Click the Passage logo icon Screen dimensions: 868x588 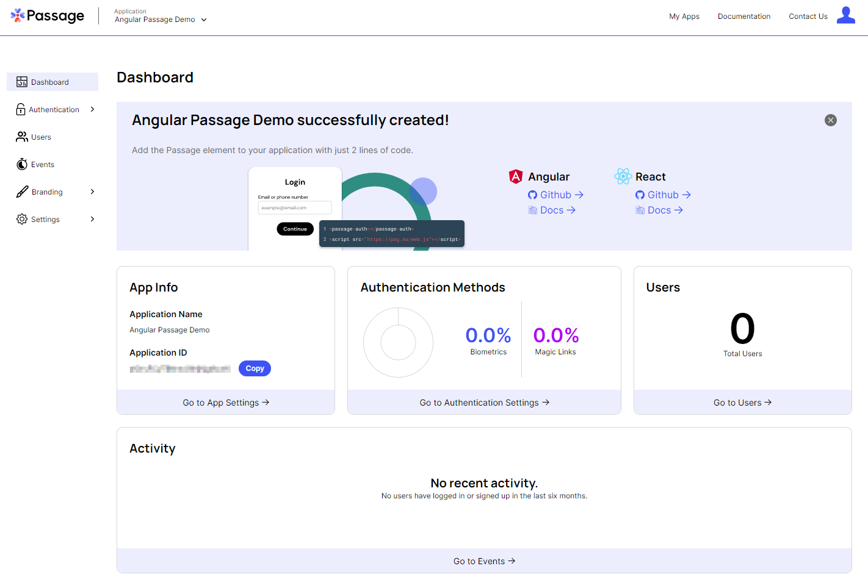(x=18, y=15)
